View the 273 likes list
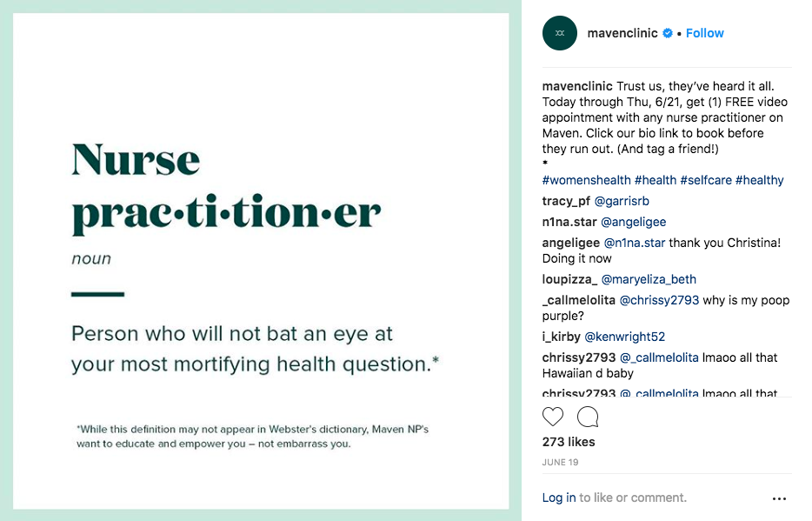Viewport: 812px width, 521px height. [x=569, y=442]
